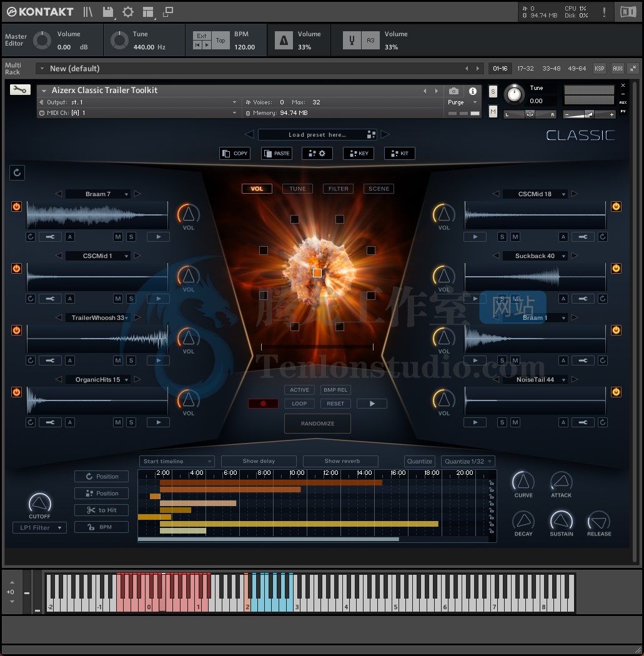Click the A button under Braam 7

pos(70,237)
